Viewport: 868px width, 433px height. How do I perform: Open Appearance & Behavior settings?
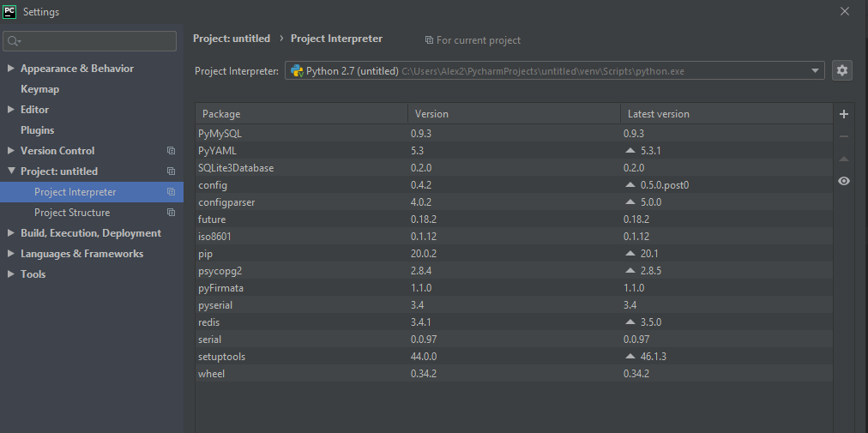[77, 69]
